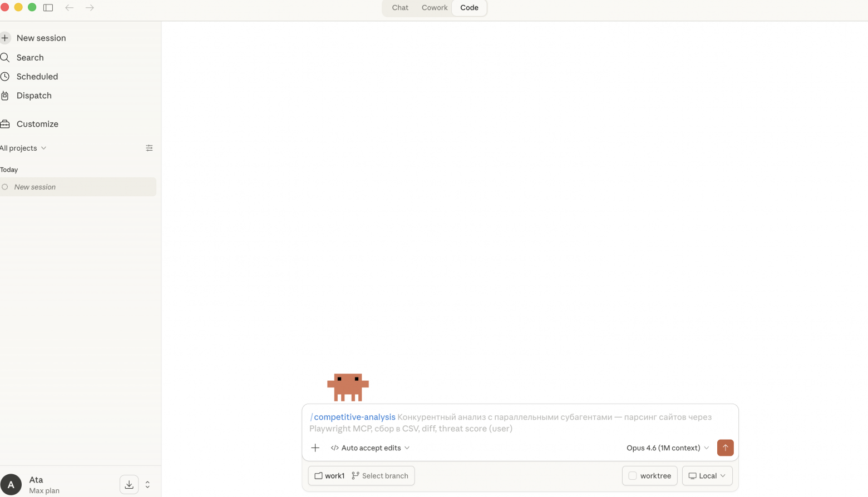Switch to the Cowork tab
Viewport: 868px width, 497px height.
tap(435, 8)
